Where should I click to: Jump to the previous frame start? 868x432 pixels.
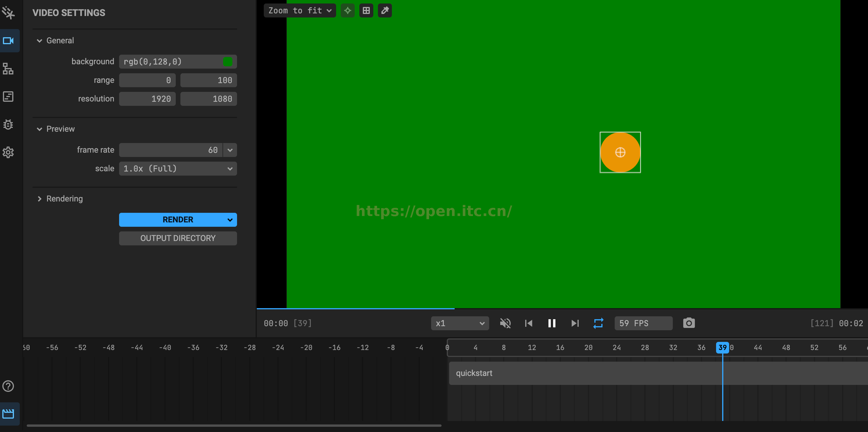[528, 323]
